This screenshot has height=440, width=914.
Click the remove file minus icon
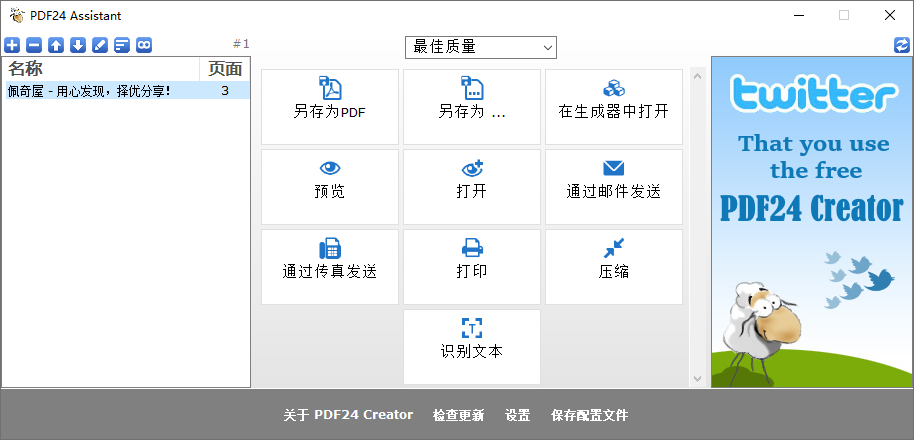tap(34, 45)
